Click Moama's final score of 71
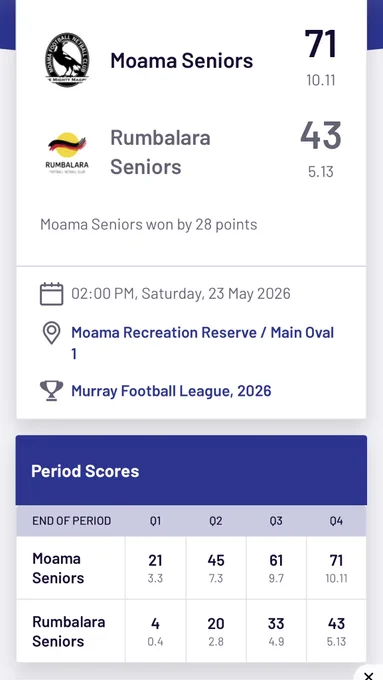The width and height of the screenshot is (383, 680). tap(321, 44)
